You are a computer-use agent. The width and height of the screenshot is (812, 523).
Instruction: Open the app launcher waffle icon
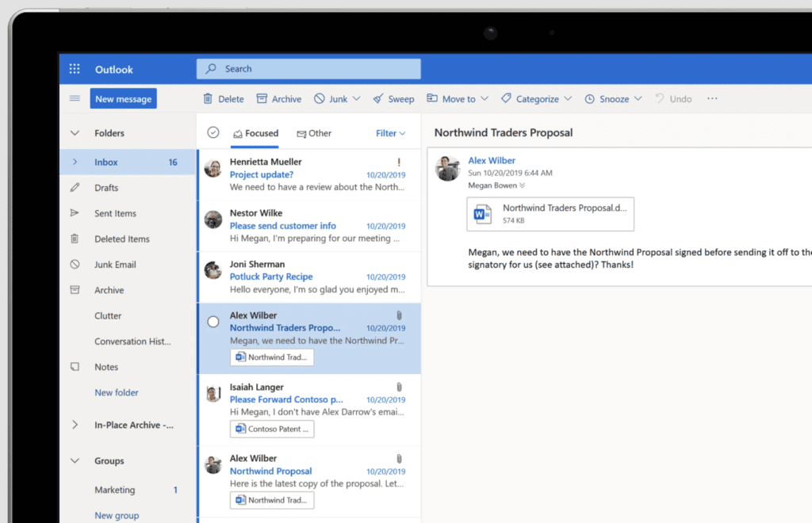75,69
